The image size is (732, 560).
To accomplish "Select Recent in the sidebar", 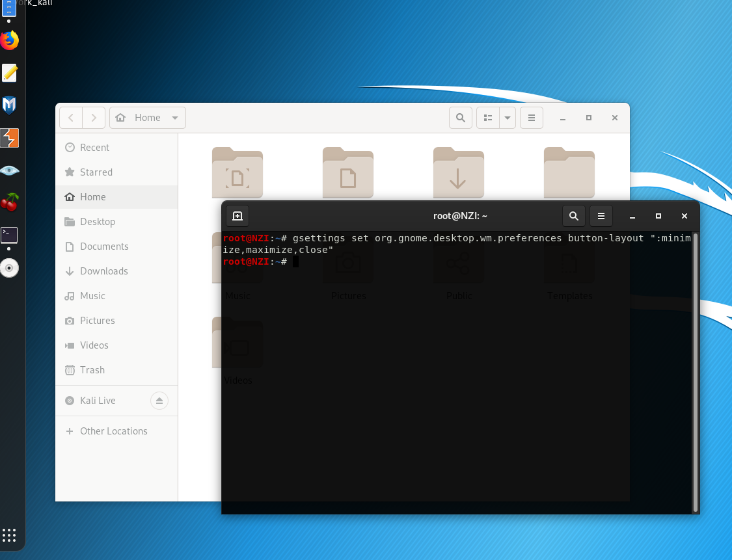I will coord(116,148).
